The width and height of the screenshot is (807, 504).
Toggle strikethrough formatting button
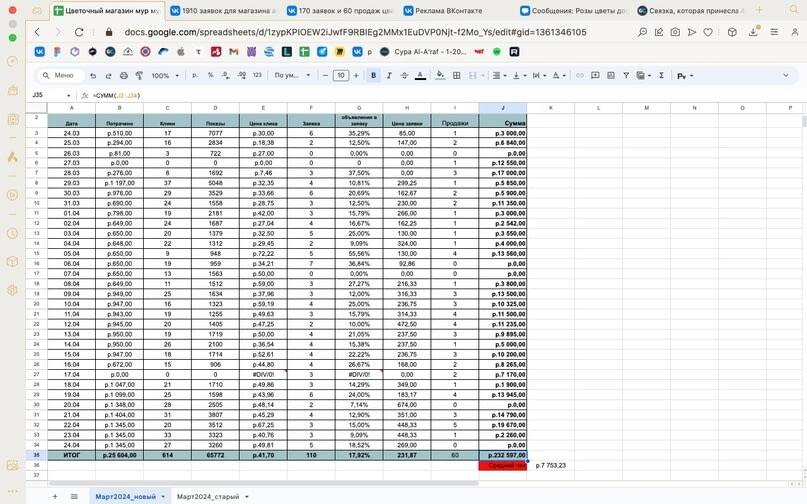click(403, 75)
